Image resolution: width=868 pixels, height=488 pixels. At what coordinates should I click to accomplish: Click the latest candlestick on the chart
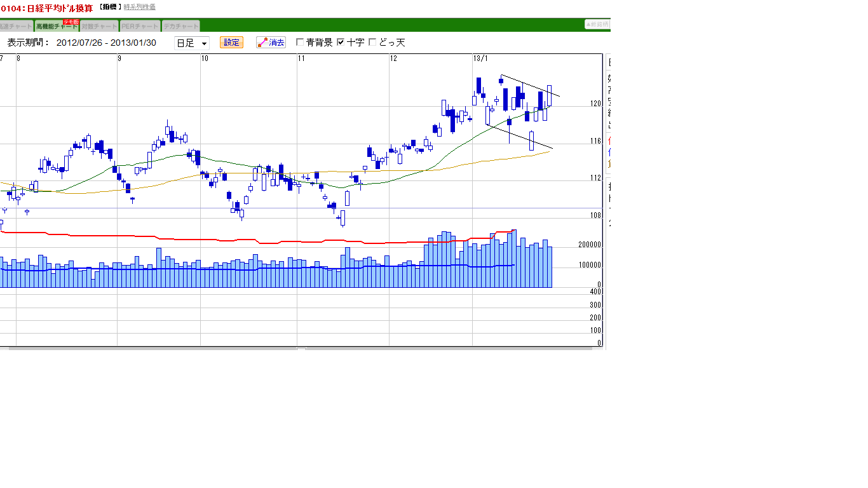pyautogui.click(x=549, y=95)
